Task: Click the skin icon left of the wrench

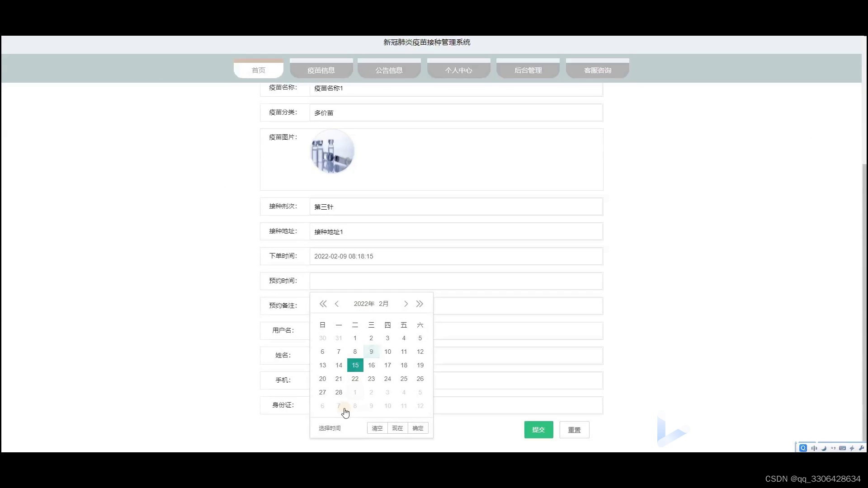Action: click(852, 448)
